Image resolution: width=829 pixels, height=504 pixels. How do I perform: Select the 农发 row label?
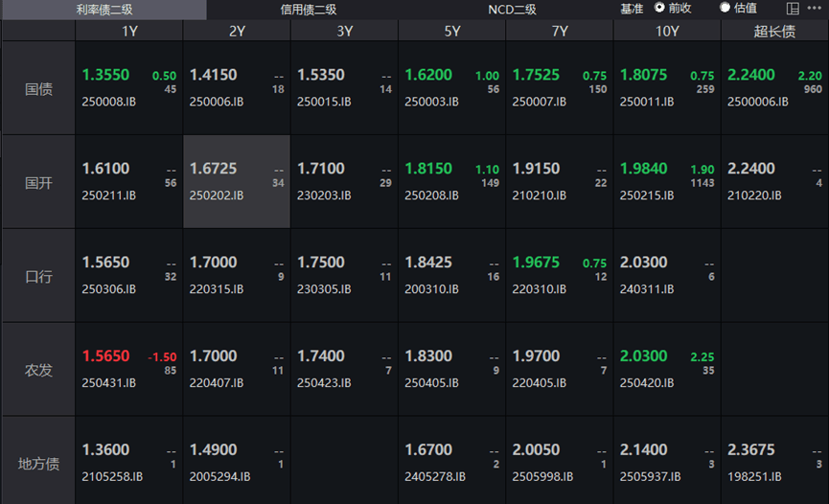(x=38, y=370)
